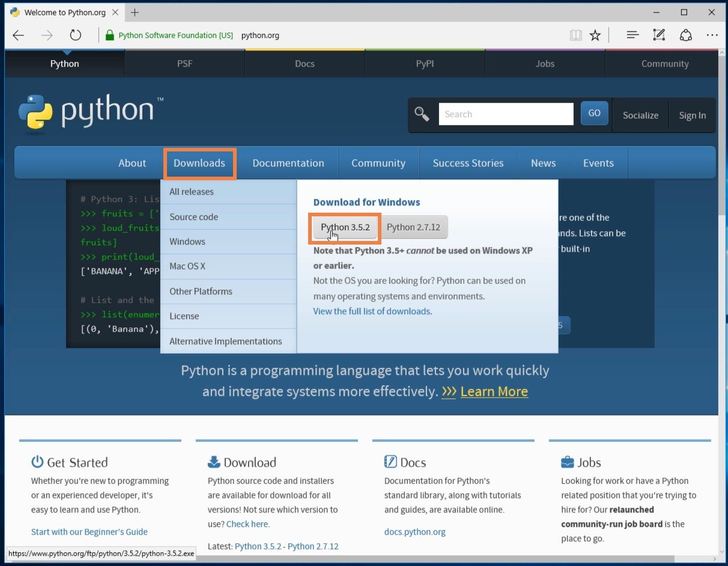Image resolution: width=728 pixels, height=566 pixels.
Task: Click the magnifying glass search icon
Action: 422,114
